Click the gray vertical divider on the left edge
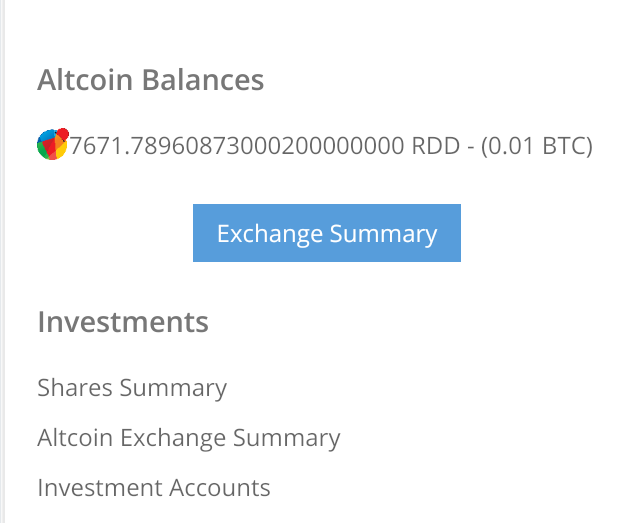This screenshot has height=523, width=644. [2, 261]
